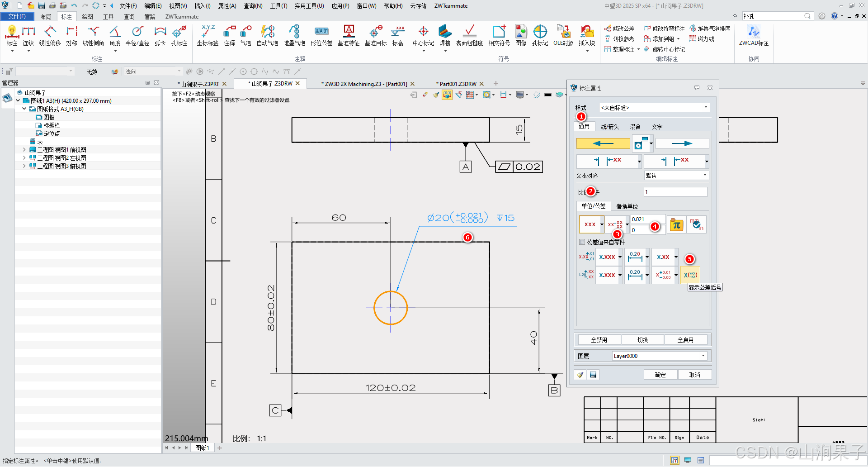The width and height of the screenshot is (868, 467).
Task: Select the 角度 angle dimension tool
Action: pos(115,36)
